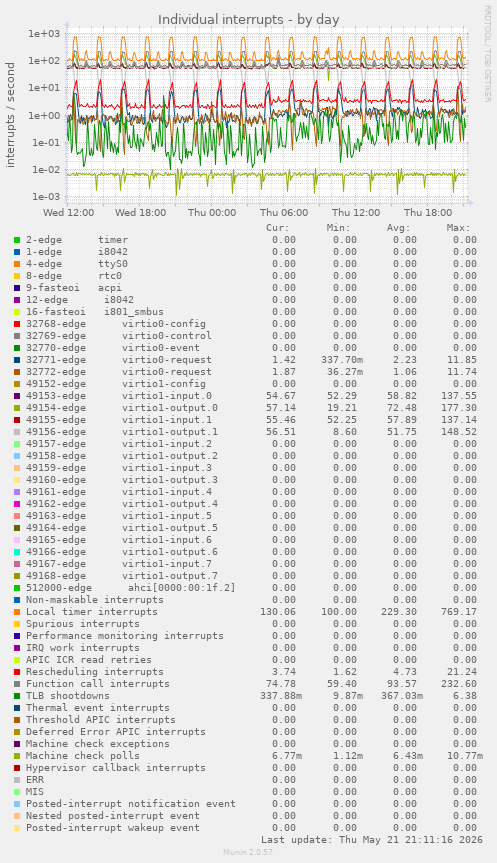Viewport: 497px width, 863px height.
Task: Click the purple swatch next to 49153-edge virtio1-input.0
Action: tap(17, 396)
